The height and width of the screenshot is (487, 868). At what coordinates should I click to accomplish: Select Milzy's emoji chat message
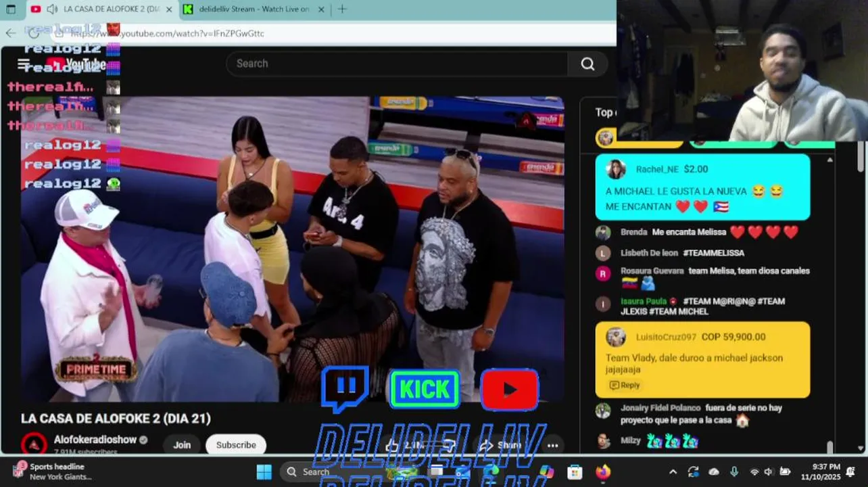(x=703, y=441)
